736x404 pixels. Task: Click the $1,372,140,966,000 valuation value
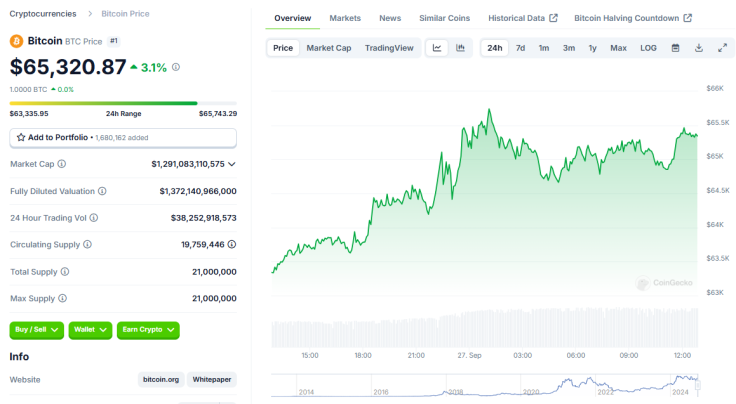click(x=198, y=191)
